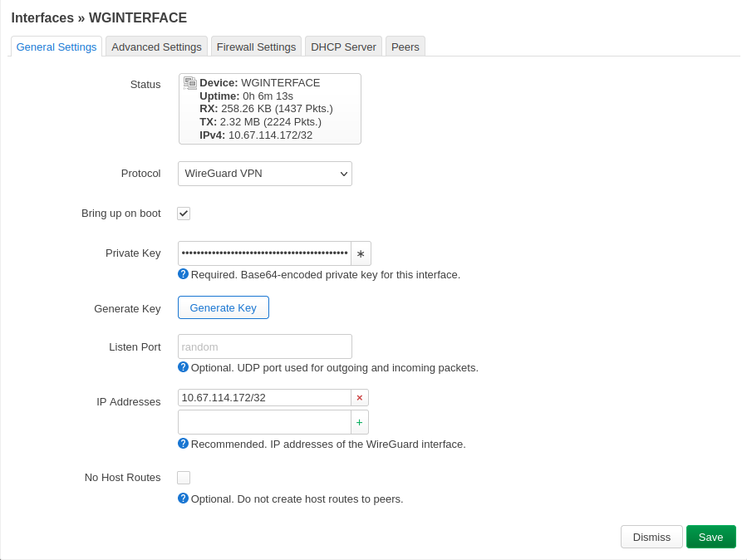Click the empty new IP address field

[x=264, y=422]
